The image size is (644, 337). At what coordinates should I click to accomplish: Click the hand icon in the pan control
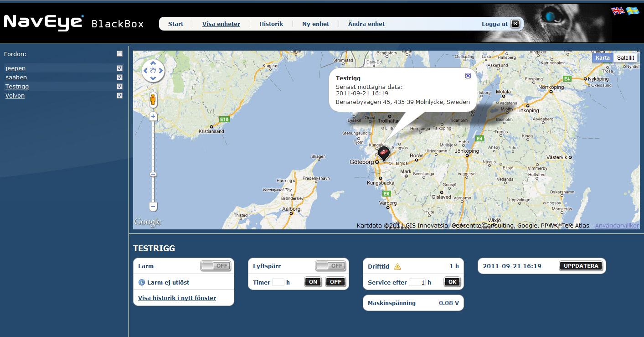click(153, 71)
